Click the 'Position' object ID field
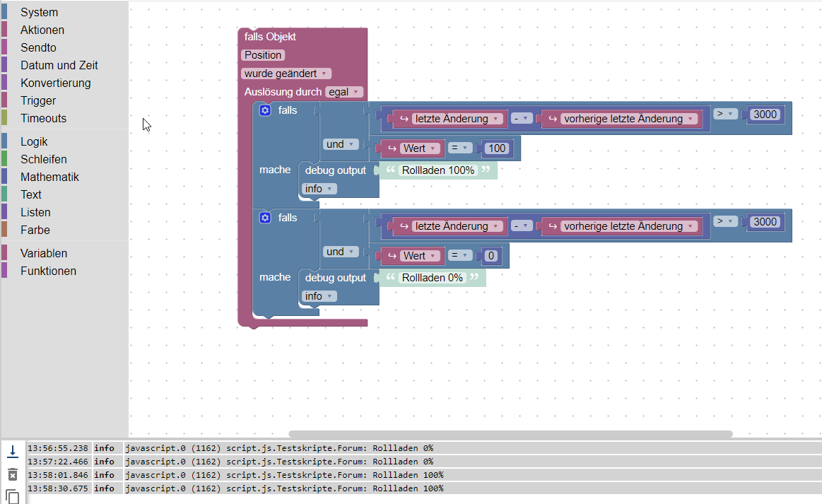 pos(263,55)
